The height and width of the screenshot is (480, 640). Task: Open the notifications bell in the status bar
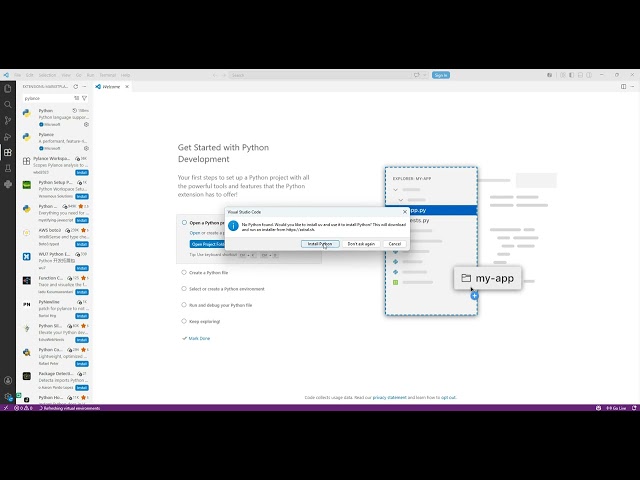coord(634,408)
